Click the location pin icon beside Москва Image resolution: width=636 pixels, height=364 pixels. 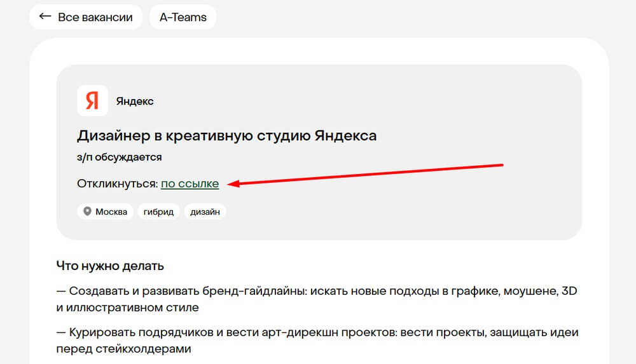coord(87,211)
